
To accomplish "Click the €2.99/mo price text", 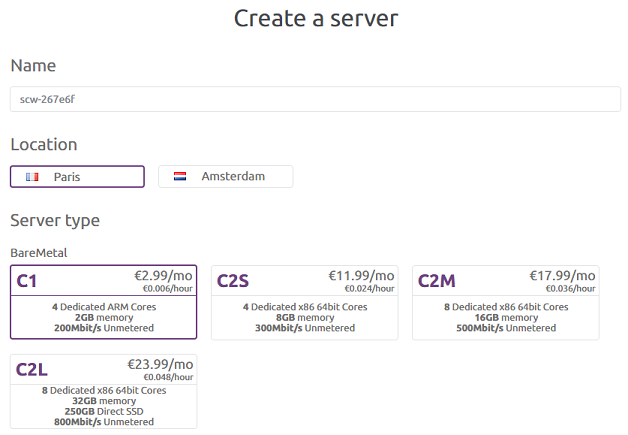I will point(163,276).
